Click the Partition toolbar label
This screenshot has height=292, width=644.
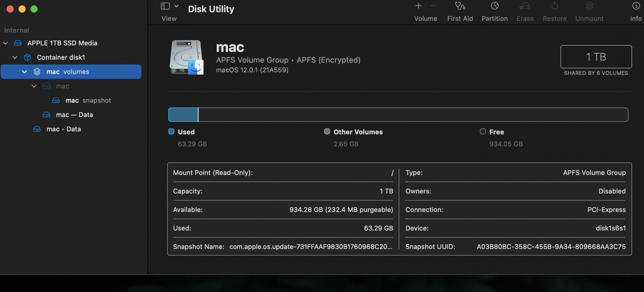(495, 19)
